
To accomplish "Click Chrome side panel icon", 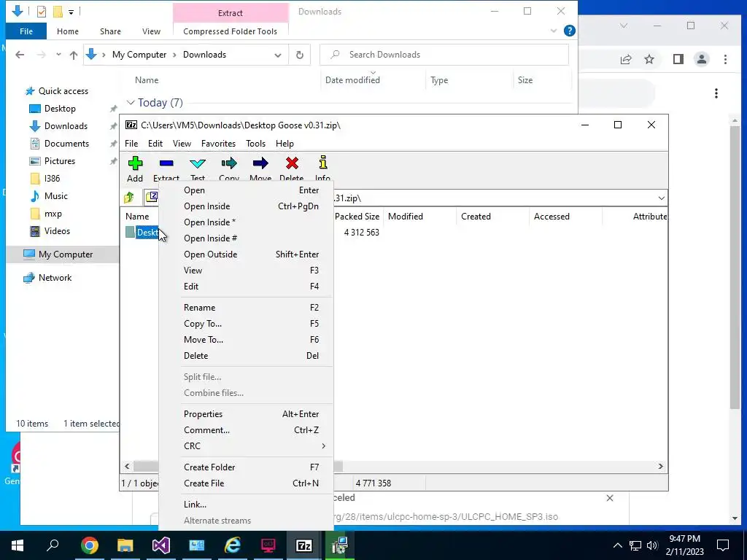I will [x=678, y=59].
